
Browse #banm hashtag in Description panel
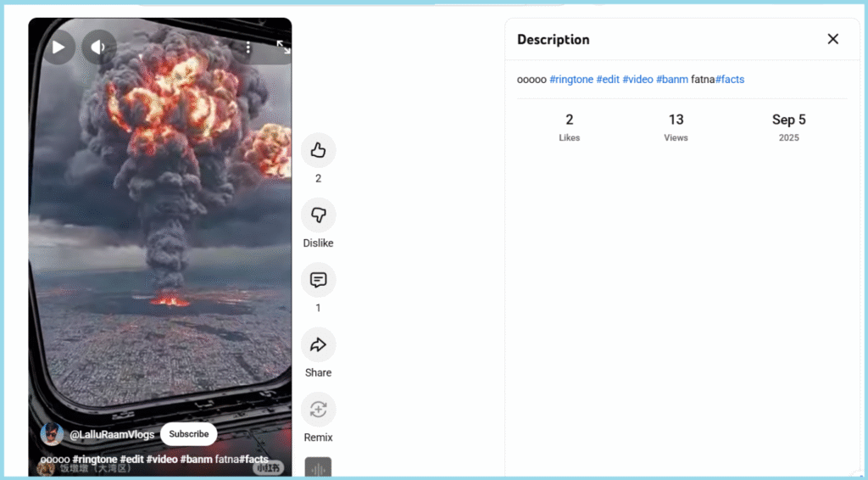[x=671, y=80]
